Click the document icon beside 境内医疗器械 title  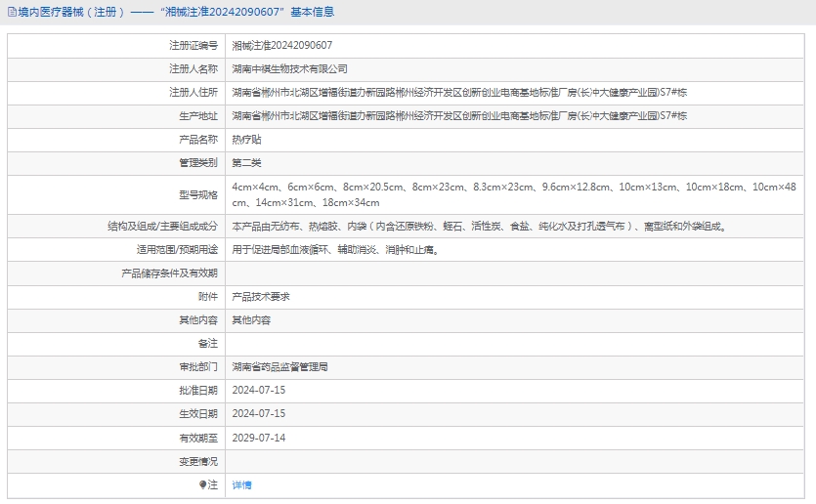pyautogui.click(x=11, y=12)
